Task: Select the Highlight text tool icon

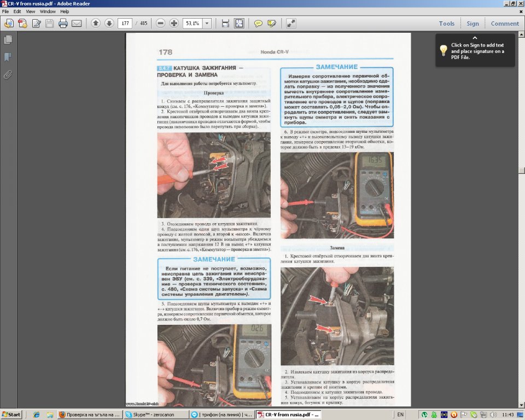Action: 272,24
